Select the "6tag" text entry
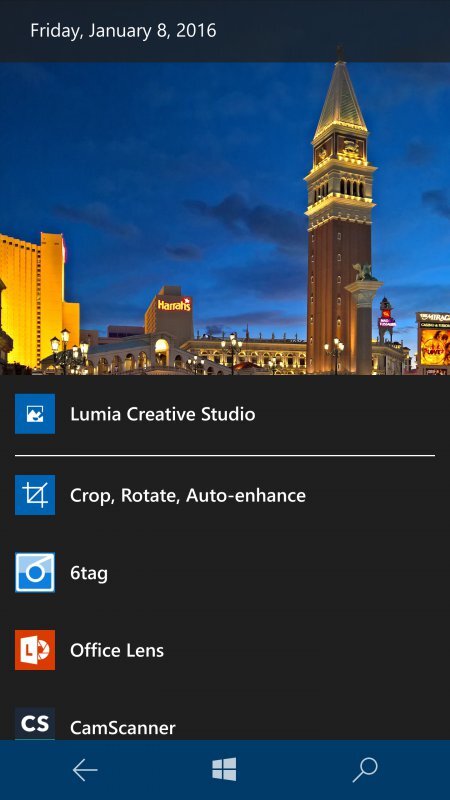 [x=89, y=573]
